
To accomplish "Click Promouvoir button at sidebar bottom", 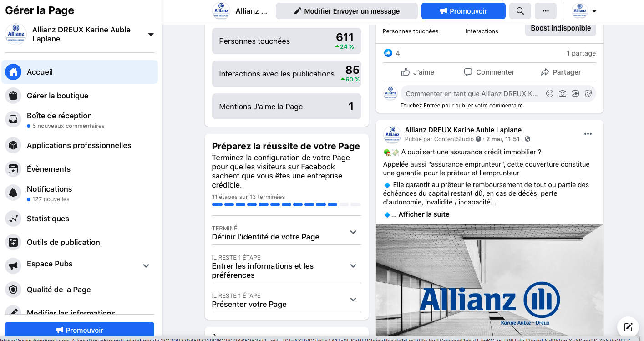I will click(80, 330).
